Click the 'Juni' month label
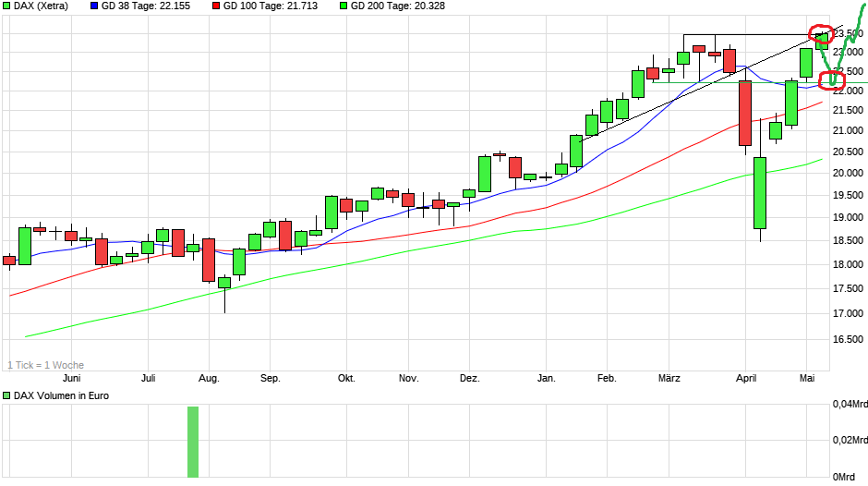868x486 pixels. pos(71,379)
